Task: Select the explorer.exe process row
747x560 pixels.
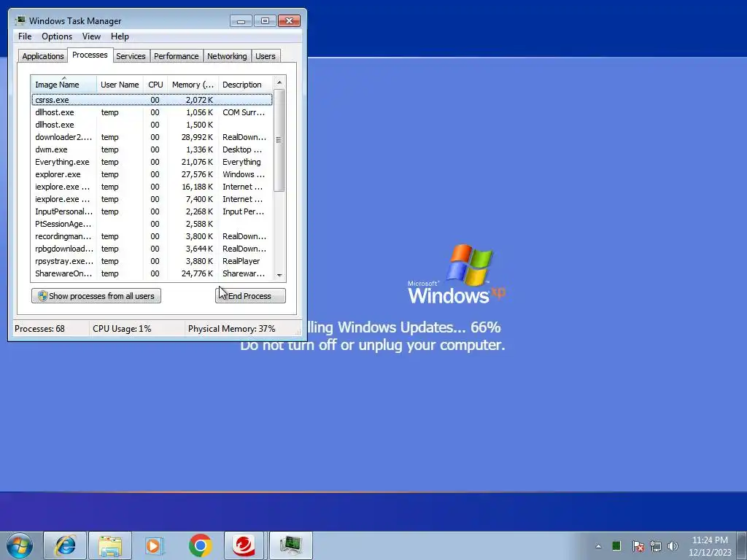Action: (x=152, y=174)
